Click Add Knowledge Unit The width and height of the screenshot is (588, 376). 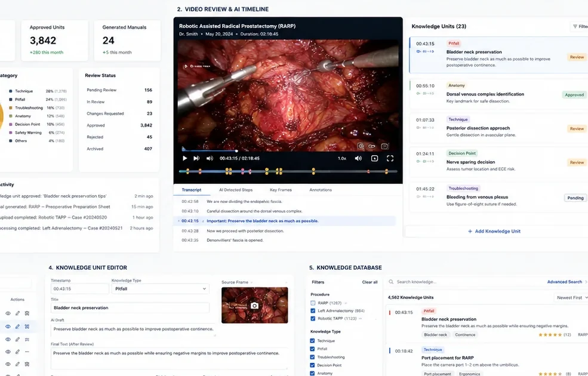coord(494,232)
